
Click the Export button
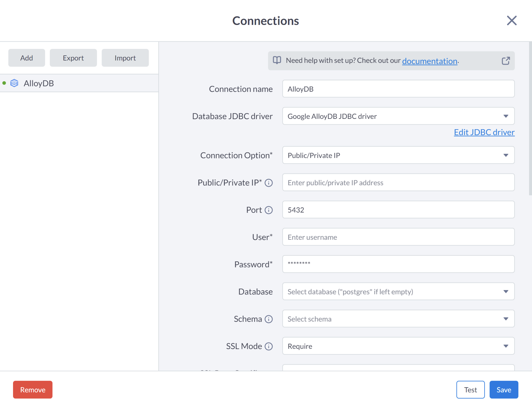[x=73, y=58]
